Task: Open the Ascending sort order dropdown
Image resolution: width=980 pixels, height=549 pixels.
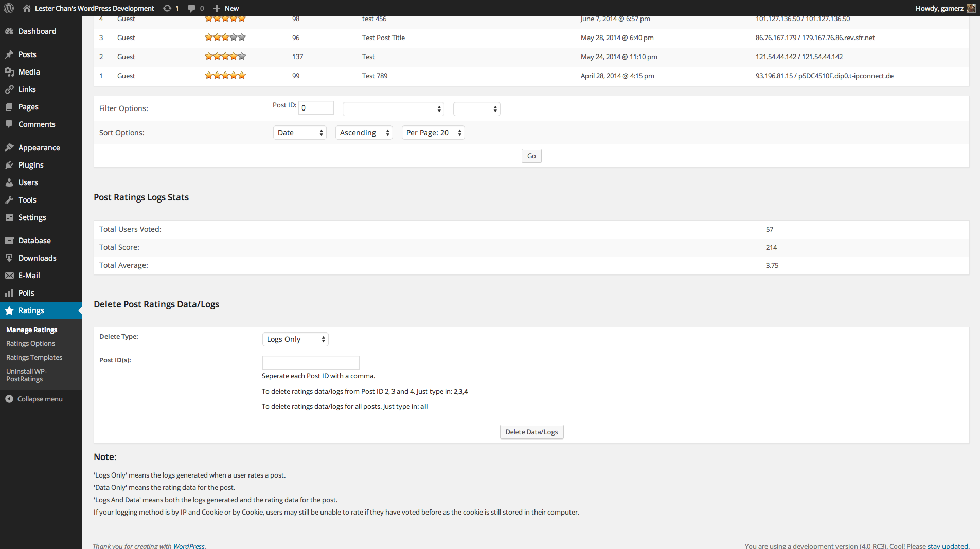Action: pos(364,133)
